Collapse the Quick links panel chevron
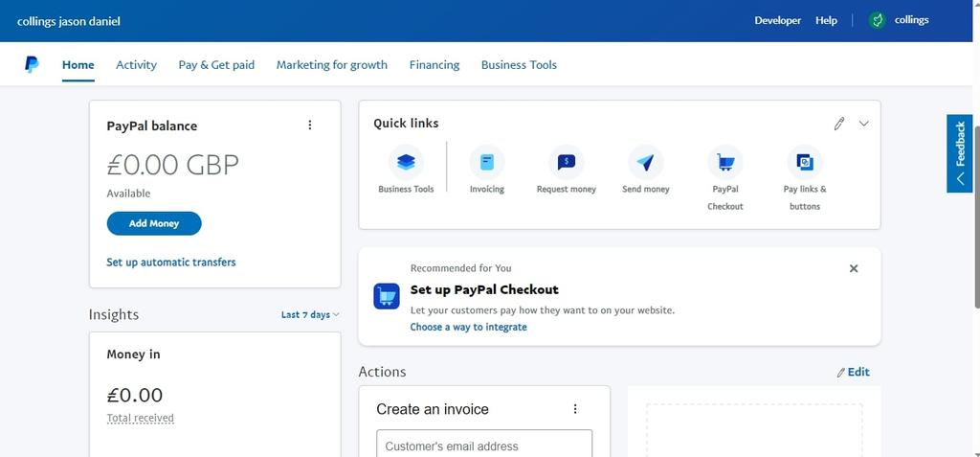 click(x=864, y=124)
